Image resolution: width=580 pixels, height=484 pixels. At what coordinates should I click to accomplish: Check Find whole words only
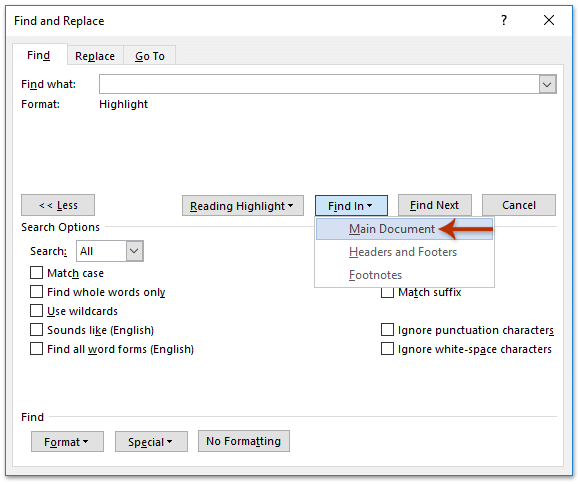click(x=36, y=292)
